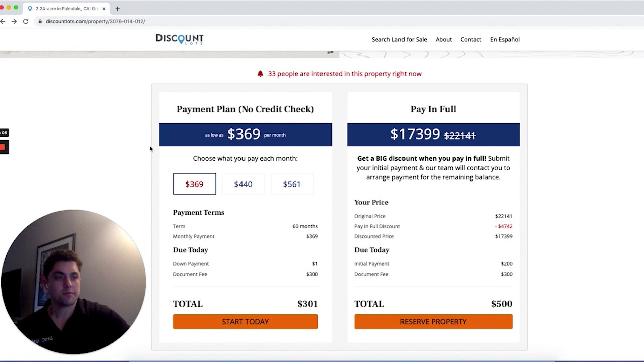Image resolution: width=644 pixels, height=362 pixels.
Task: Pick the $561 monthly payment option
Action: (292, 184)
